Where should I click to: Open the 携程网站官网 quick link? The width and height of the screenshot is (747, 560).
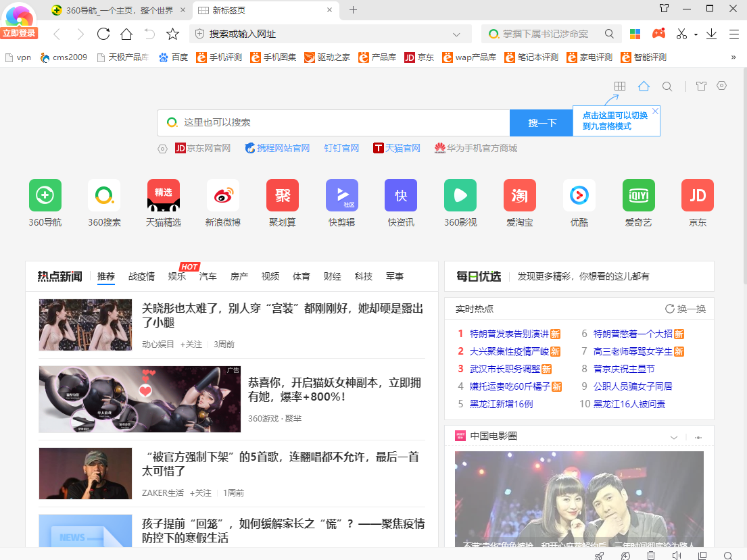click(x=277, y=148)
